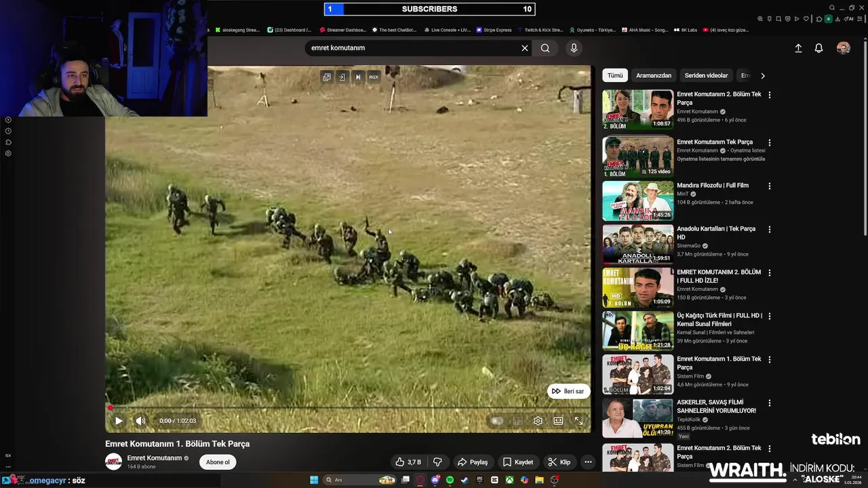The image size is (868, 488).
Task: Open the account profile avatar
Action: (x=843, y=48)
